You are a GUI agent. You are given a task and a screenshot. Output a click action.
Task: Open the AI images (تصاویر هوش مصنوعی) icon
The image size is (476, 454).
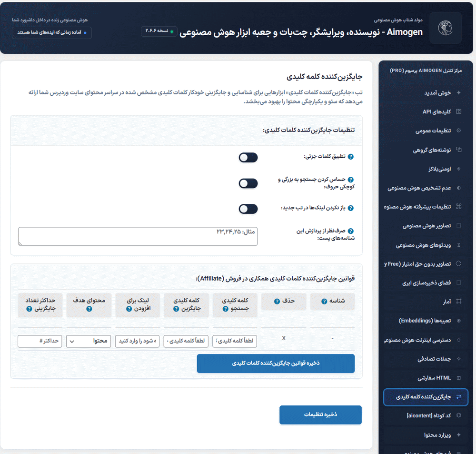pyautogui.click(x=460, y=226)
